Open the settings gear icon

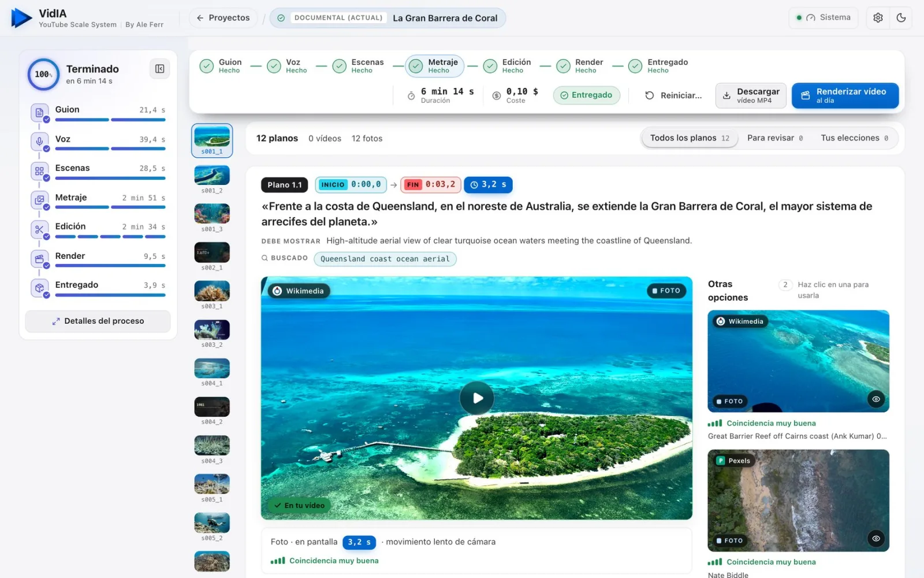coord(878,18)
